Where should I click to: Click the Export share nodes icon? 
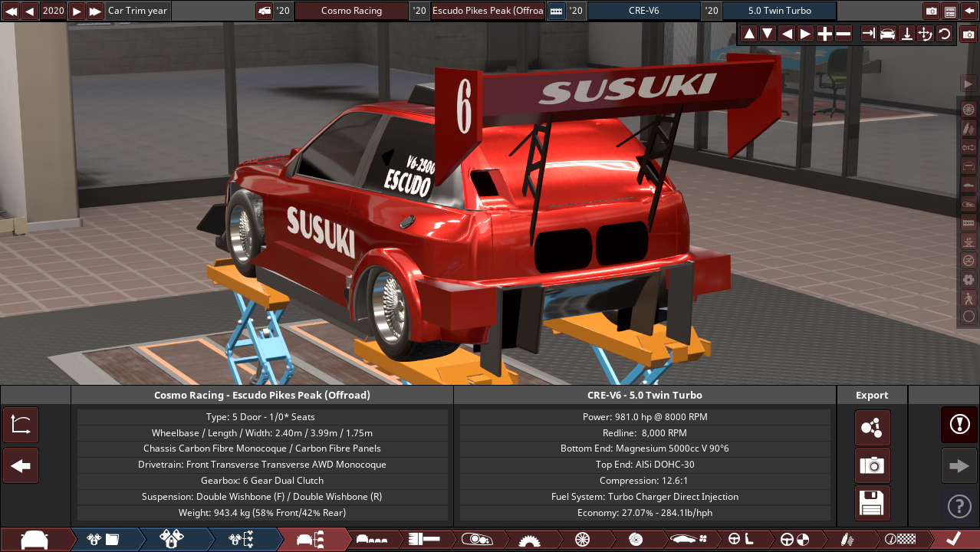[873, 428]
